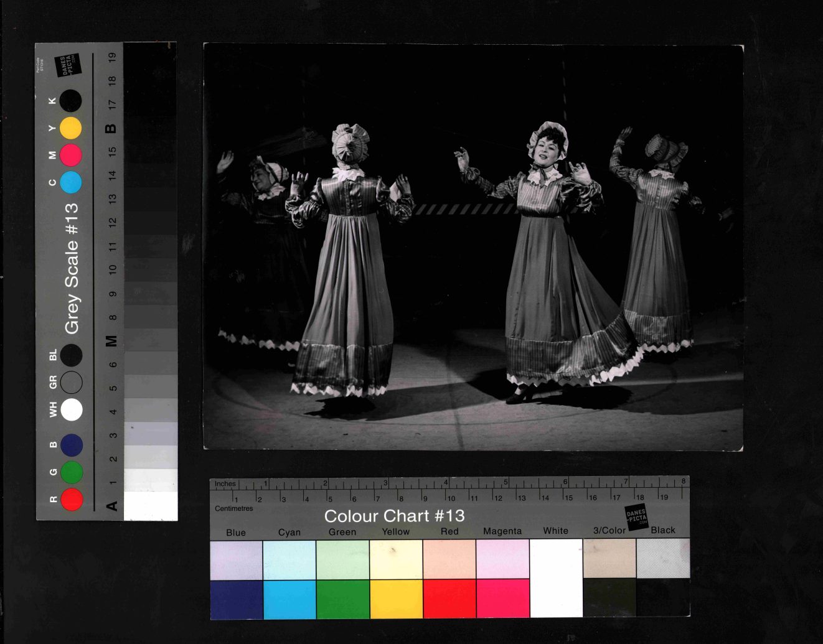Image resolution: width=823 pixels, height=644 pixels.
Task: Click the magenta circle labeled M
Action: point(70,155)
